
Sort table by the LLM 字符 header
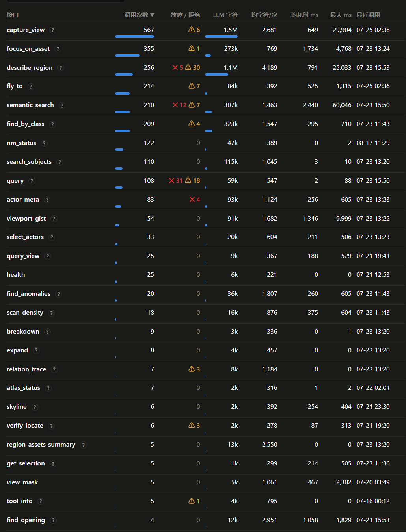225,15
